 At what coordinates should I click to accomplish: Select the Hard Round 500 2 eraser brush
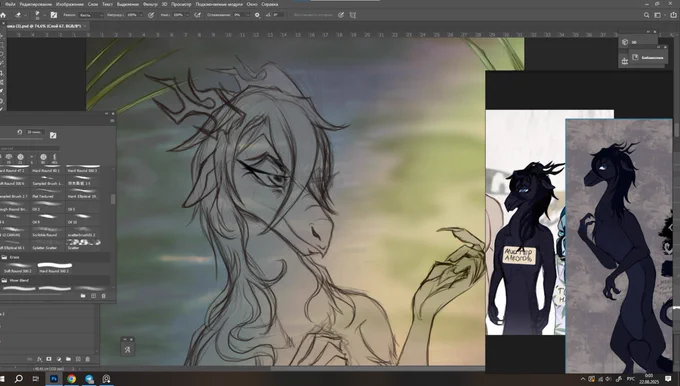pos(55,268)
